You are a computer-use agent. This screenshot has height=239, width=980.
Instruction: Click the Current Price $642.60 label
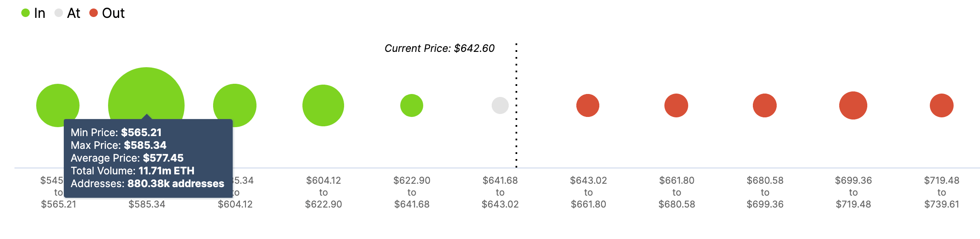coord(439,48)
